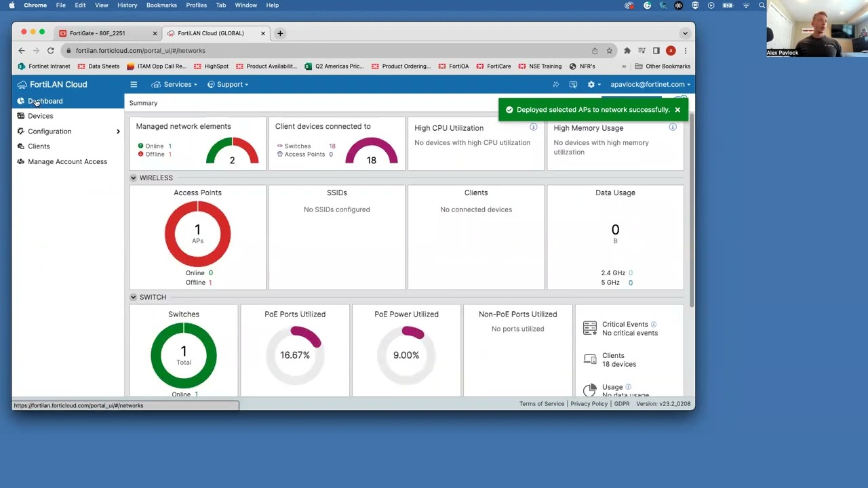Close the FortiLAN Cloud (GLOBAL) tab
This screenshot has width=868, height=488.
pyautogui.click(x=262, y=33)
